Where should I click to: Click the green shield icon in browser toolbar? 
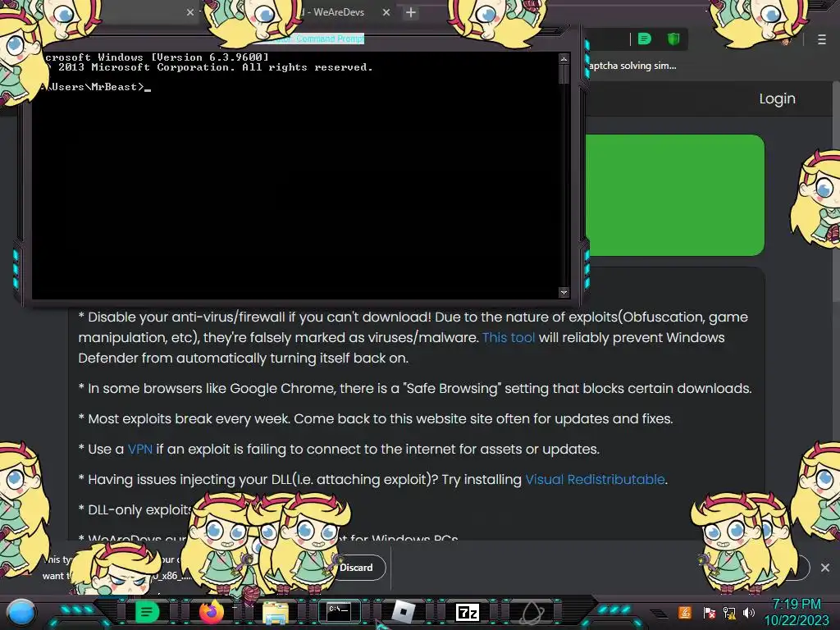pyautogui.click(x=673, y=39)
